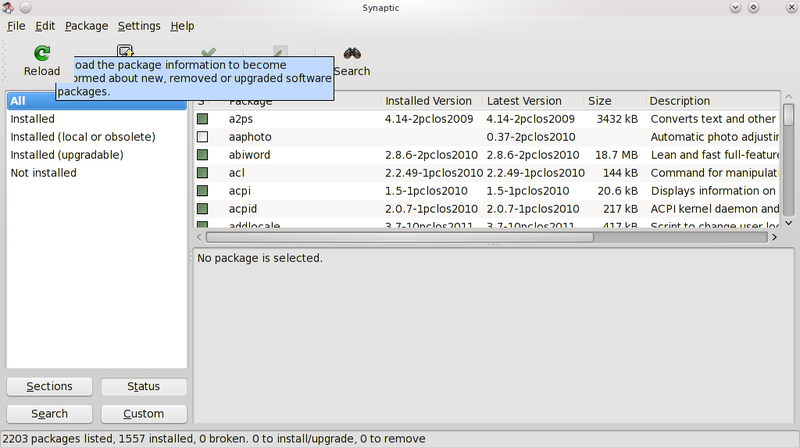Click the binoculars Search toolbar icon

352,53
